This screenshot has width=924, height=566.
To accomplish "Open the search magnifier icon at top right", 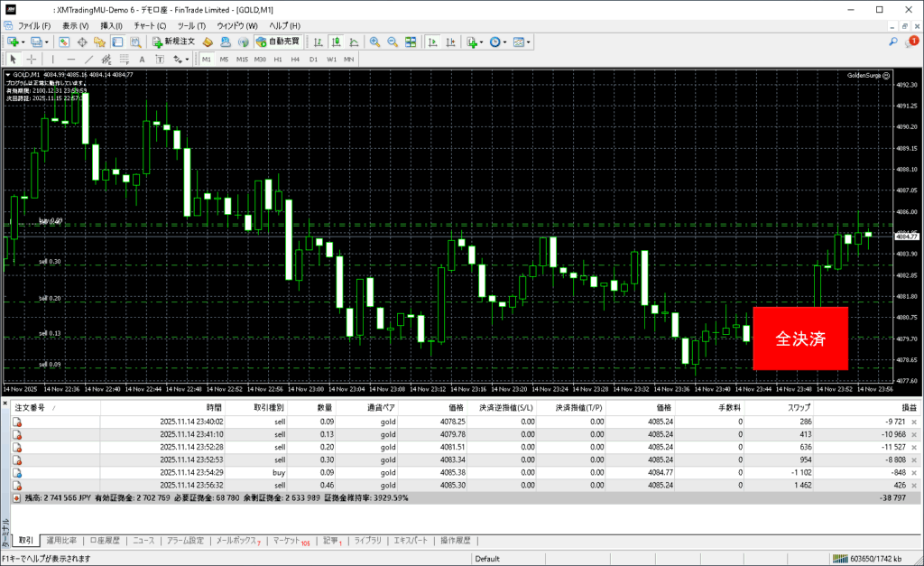I will (x=893, y=42).
